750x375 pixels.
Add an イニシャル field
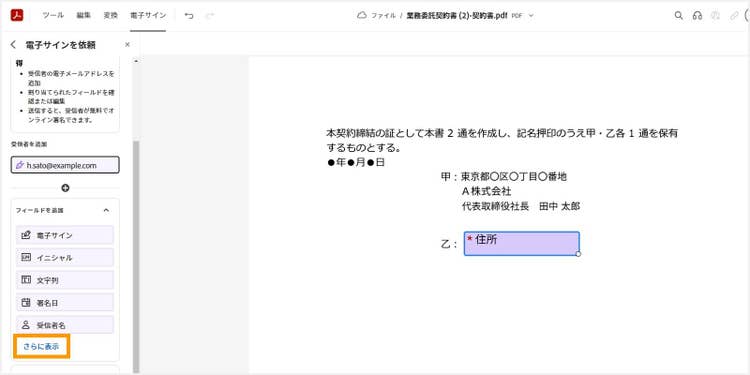coord(65,257)
